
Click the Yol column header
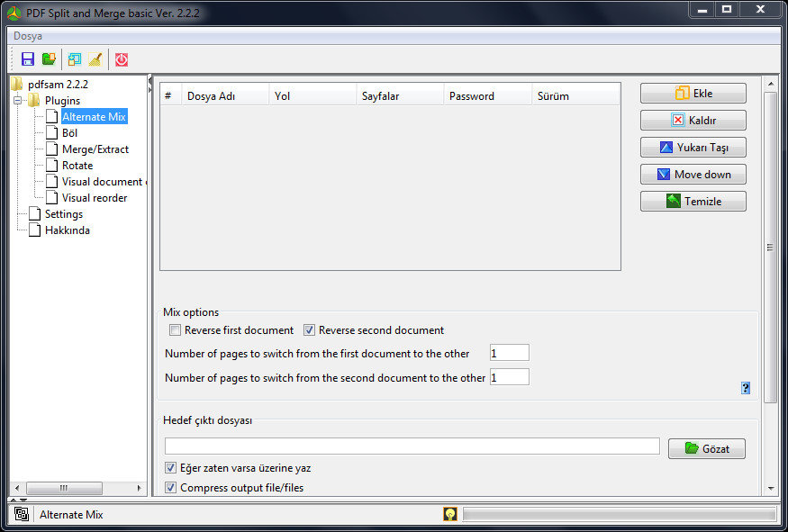tap(312, 96)
